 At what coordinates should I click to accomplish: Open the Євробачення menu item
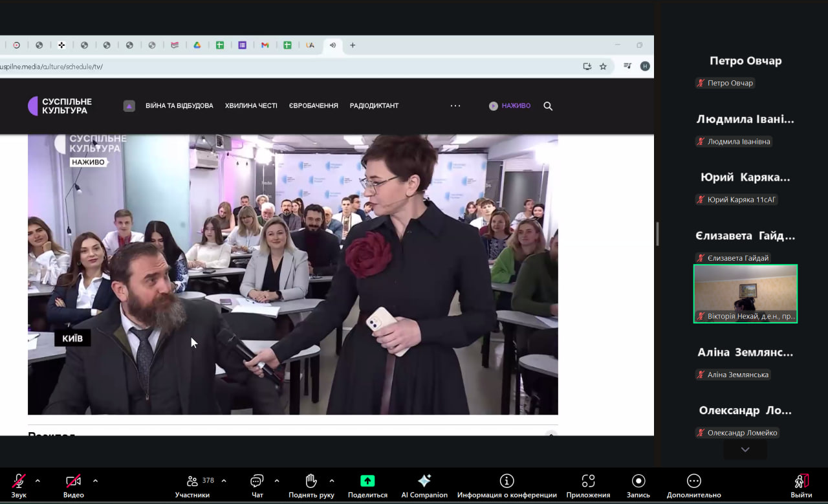click(313, 106)
